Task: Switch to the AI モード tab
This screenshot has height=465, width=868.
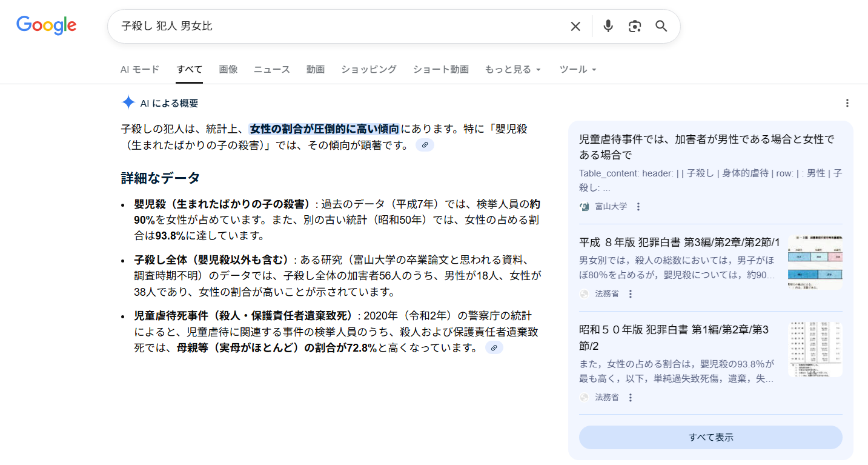Action: click(140, 69)
